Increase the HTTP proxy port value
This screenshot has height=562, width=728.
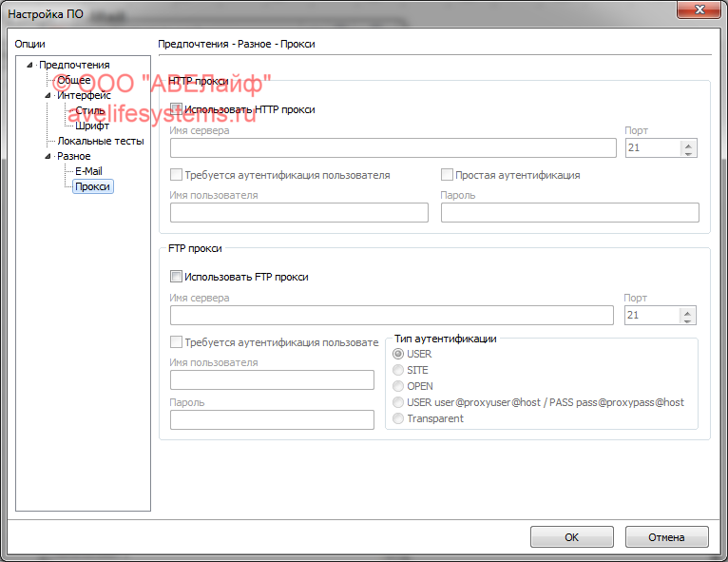[x=688, y=144]
